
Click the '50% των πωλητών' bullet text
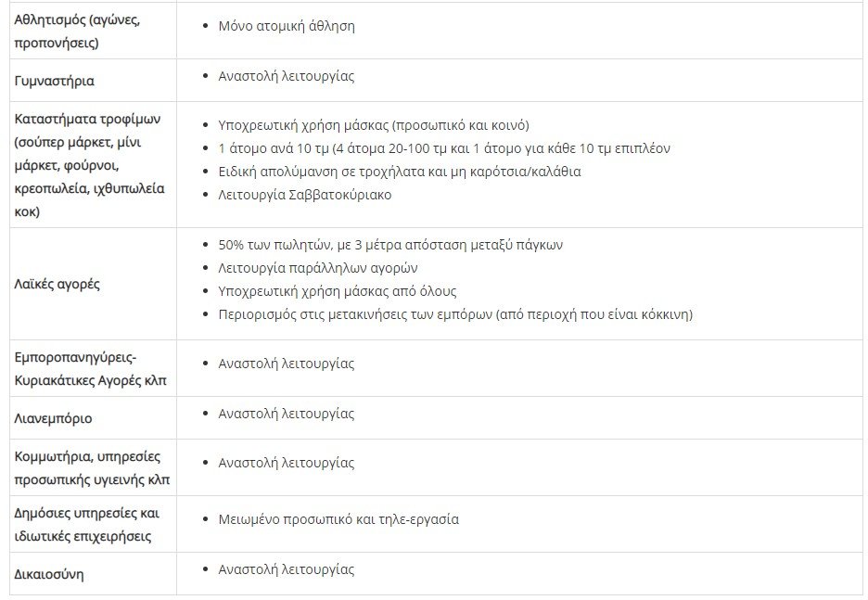click(x=389, y=245)
